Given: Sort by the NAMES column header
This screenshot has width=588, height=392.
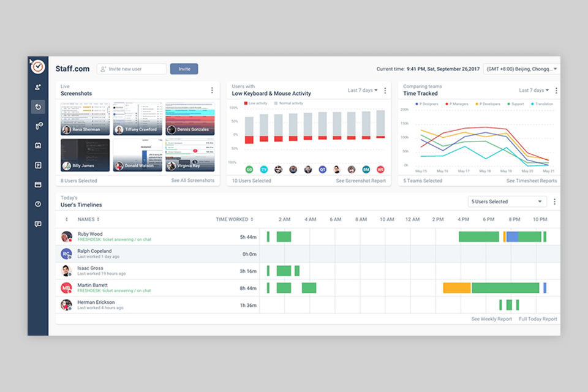Looking at the screenshot, I should pyautogui.click(x=88, y=219).
